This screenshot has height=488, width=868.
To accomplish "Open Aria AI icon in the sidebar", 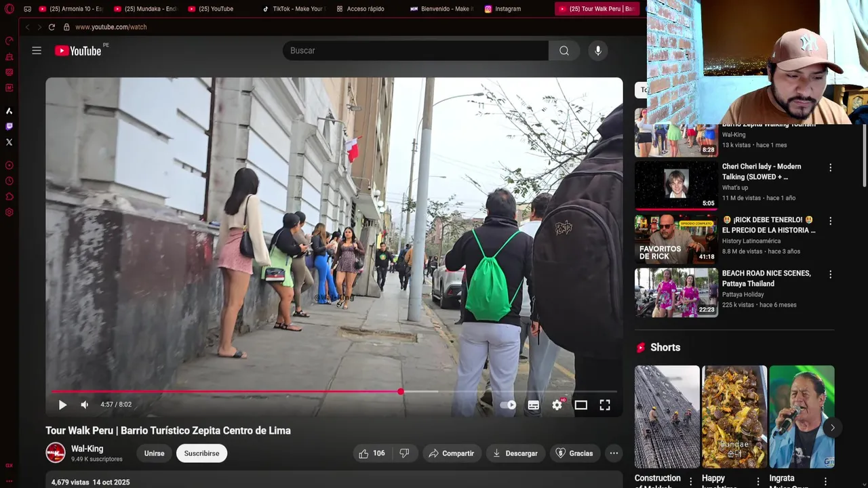I will click(9, 111).
